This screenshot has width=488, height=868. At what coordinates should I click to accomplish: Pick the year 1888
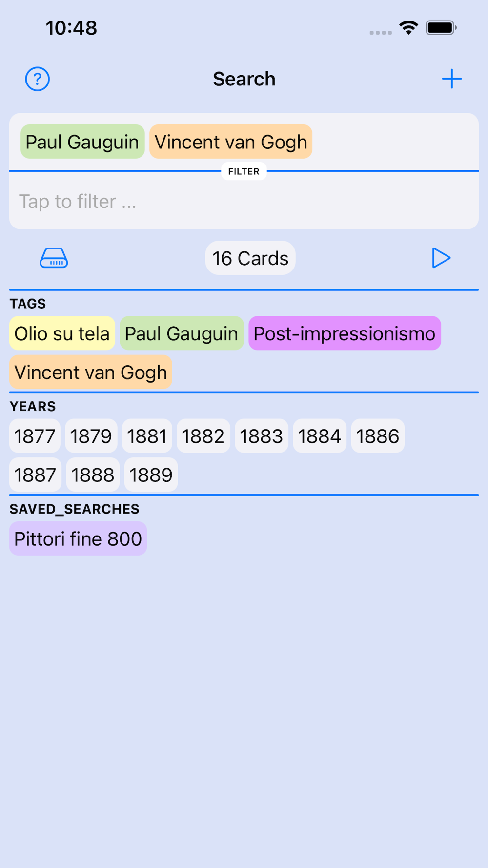93,475
